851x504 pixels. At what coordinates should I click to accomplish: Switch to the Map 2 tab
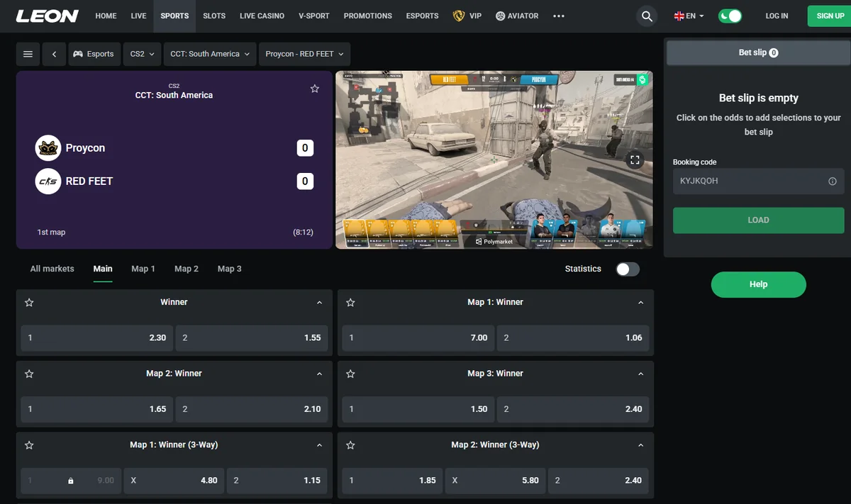187,269
